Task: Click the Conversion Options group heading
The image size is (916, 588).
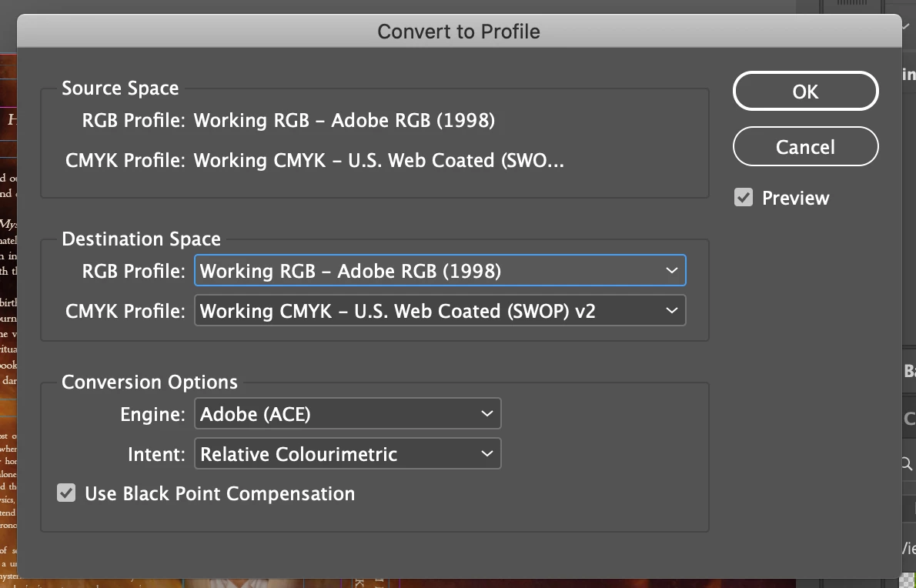Action: [x=149, y=383]
